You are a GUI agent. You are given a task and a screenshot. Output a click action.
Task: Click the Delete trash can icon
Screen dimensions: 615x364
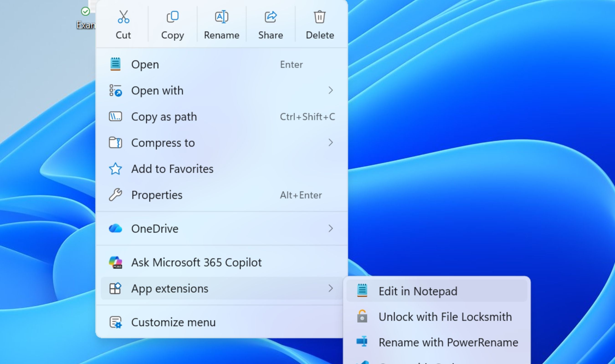(x=320, y=17)
